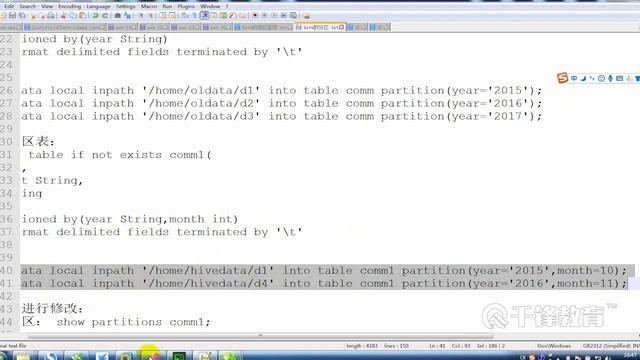Open the Encoding menu
Image resolution: width=640 pixels, height=360 pixels.
click(69, 6)
